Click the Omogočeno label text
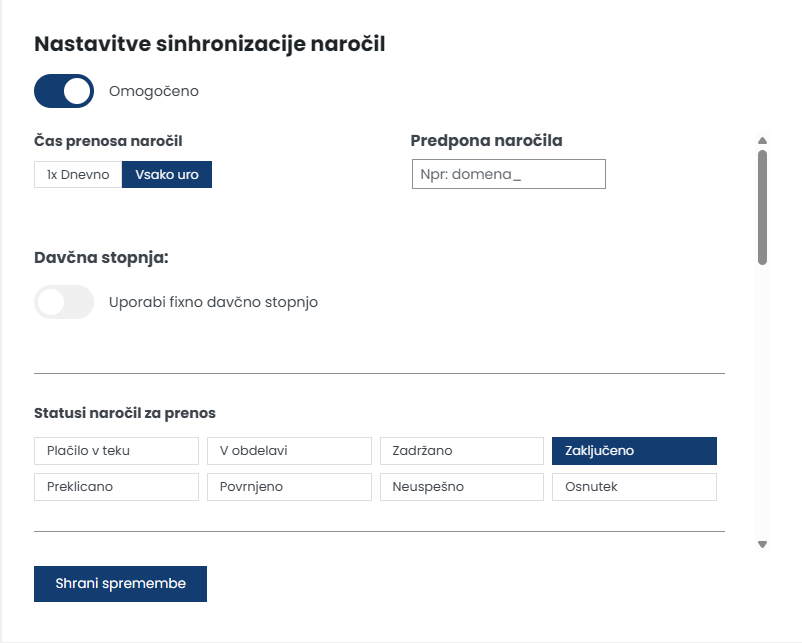Viewport: 802px width, 643px height. (154, 91)
